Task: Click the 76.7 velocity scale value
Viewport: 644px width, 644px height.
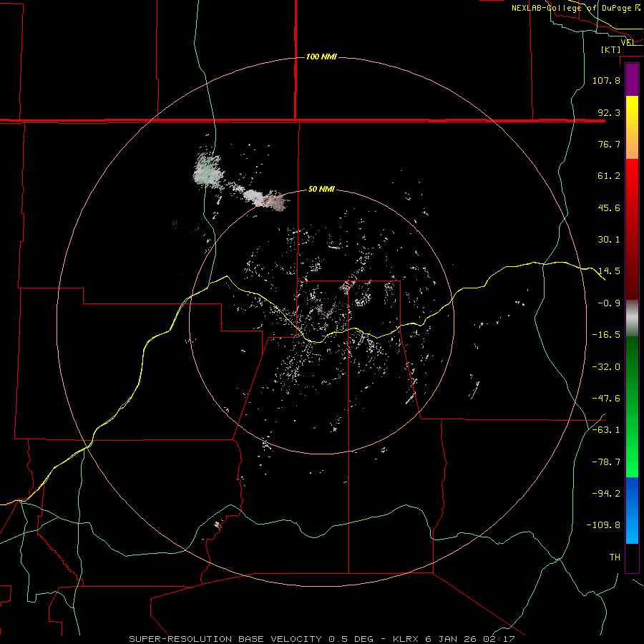Action: tap(609, 144)
